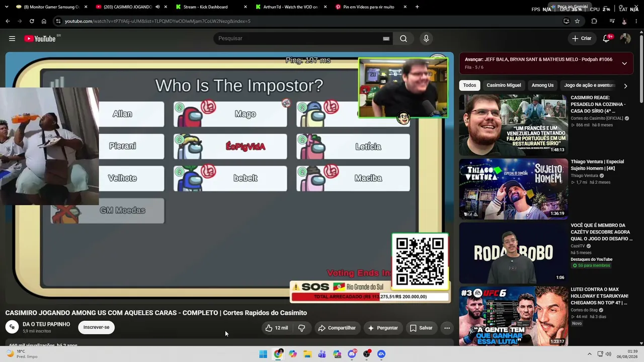
Task: Start voice search with the microphone
Action: pyautogui.click(x=426, y=39)
